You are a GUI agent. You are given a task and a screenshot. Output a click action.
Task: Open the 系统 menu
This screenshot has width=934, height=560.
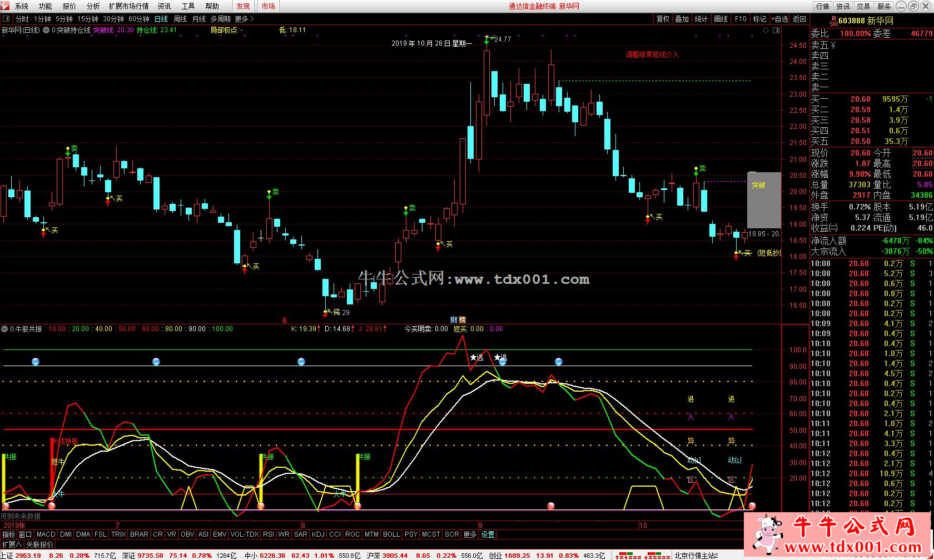pyautogui.click(x=22, y=6)
